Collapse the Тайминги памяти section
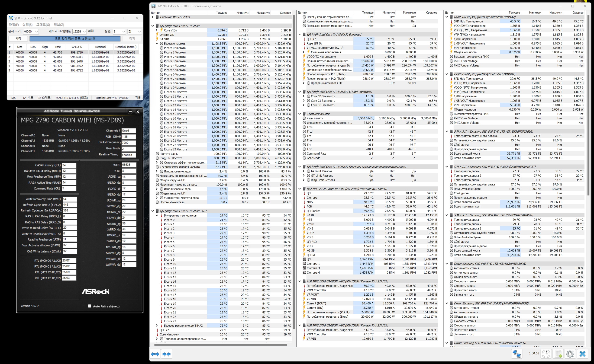The width and height of the screenshot is (594, 364). (300, 114)
